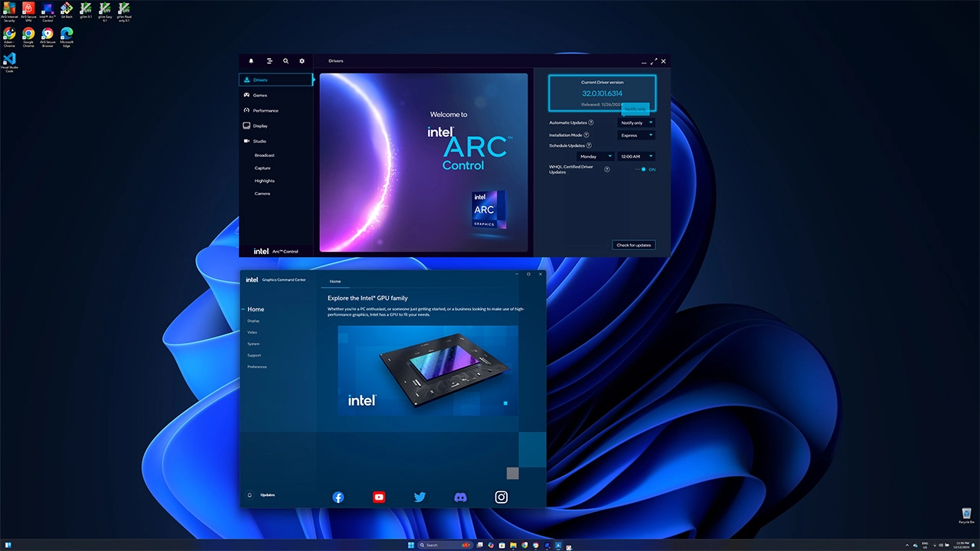Open Automatic Updates dropdown (Notify only)
The width and height of the screenshot is (980, 551).
(x=636, y=122)
